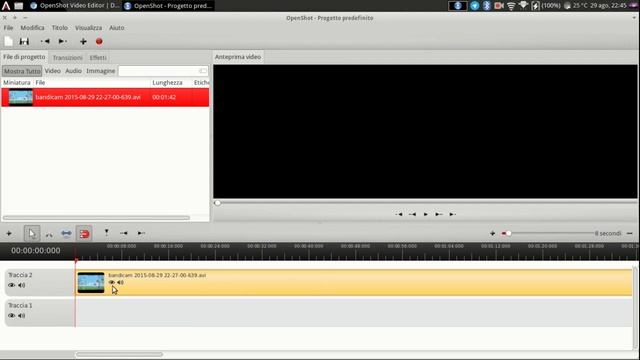
Task: Open the Arch Linux applications menu
Action: click(x=6, y=6)
